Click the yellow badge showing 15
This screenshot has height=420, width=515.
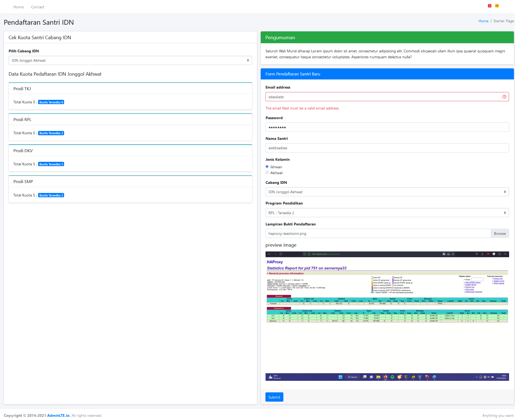click(x=497, y=6)
